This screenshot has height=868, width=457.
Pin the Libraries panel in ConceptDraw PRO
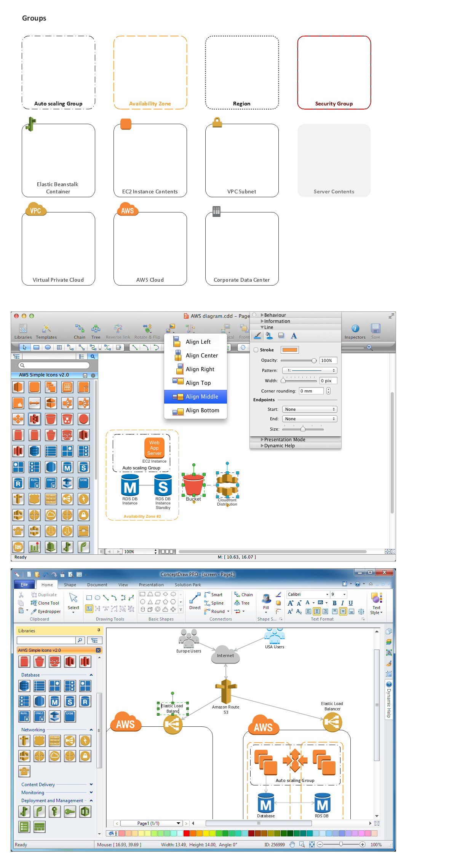pyautogui.click(x=99, y=630)
